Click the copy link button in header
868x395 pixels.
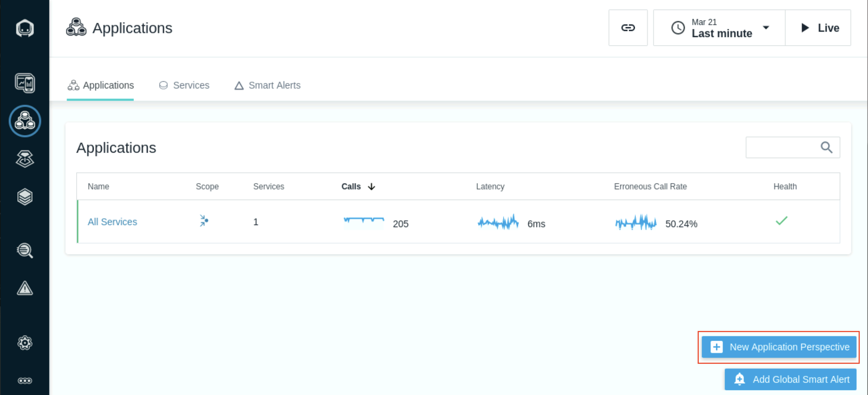click(x=628, y=28)
